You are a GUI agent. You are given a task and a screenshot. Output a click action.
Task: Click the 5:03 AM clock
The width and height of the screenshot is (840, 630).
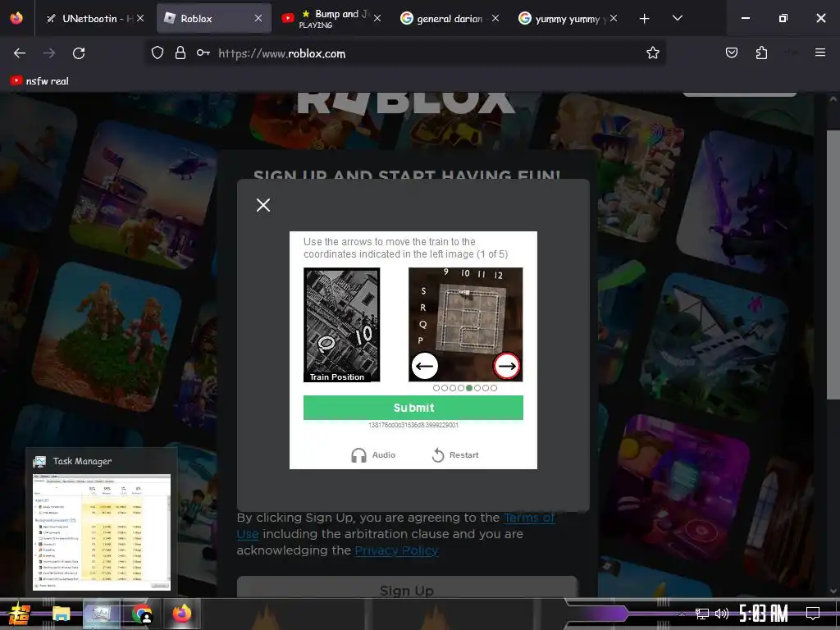[764, 614]
